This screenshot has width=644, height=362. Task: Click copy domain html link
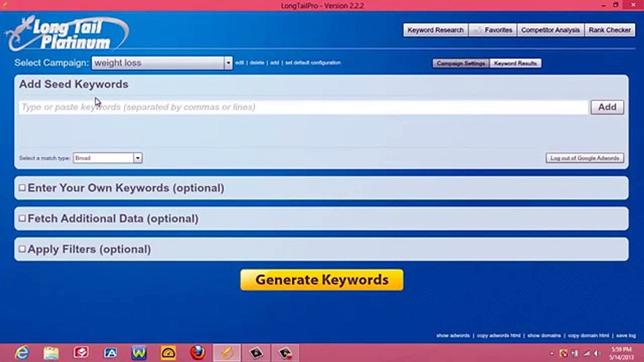(x=588, y=335)
